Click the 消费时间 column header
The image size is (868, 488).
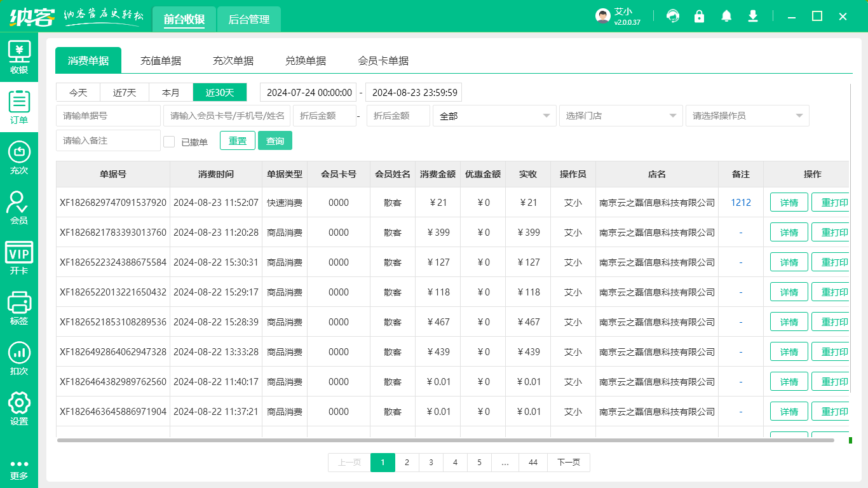point(216,174)
